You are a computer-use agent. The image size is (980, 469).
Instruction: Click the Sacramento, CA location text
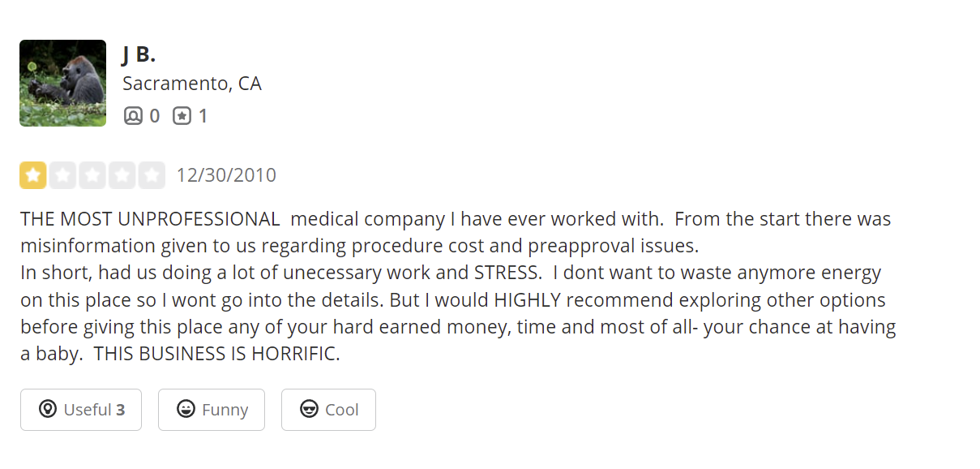pyautogui.click(x=192, y=84)
